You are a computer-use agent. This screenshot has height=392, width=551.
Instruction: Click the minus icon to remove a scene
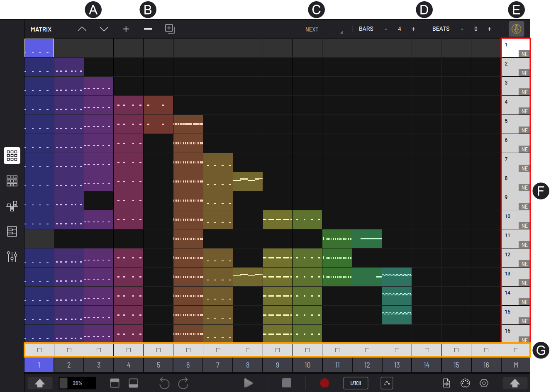coord(148,29)
